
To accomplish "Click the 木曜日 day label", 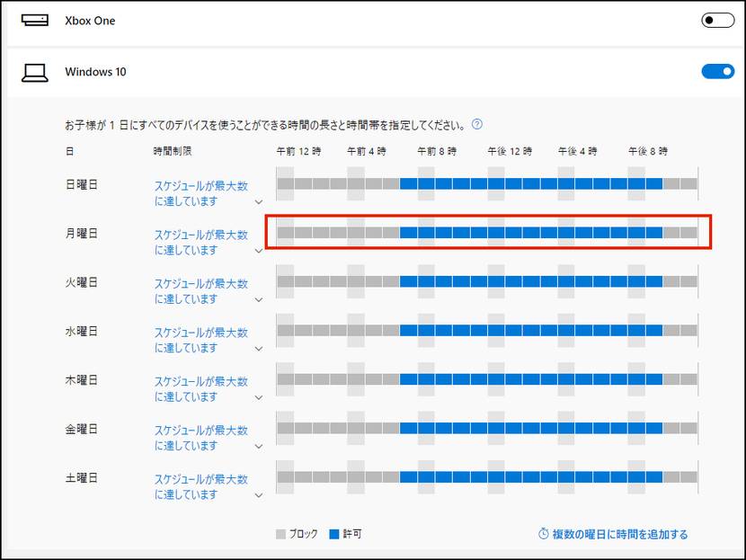I will (82, 380).
